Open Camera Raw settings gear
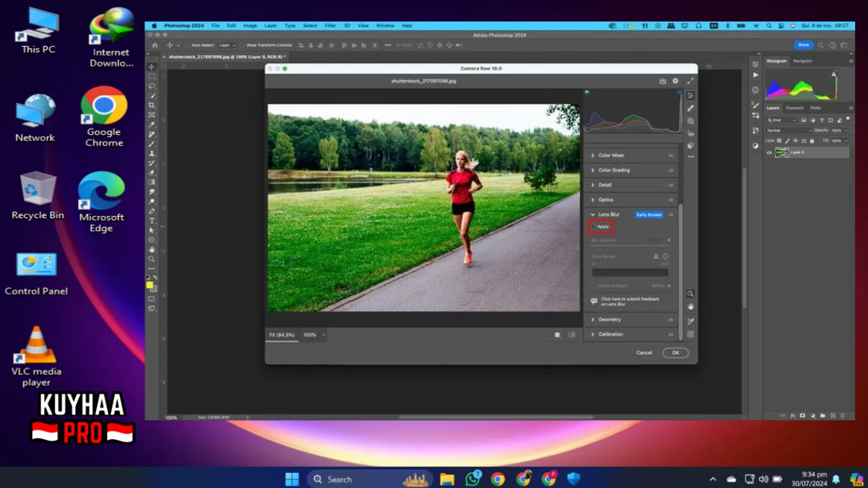The width and height of the screenshot is (868, 488). (x=675, y=81)
